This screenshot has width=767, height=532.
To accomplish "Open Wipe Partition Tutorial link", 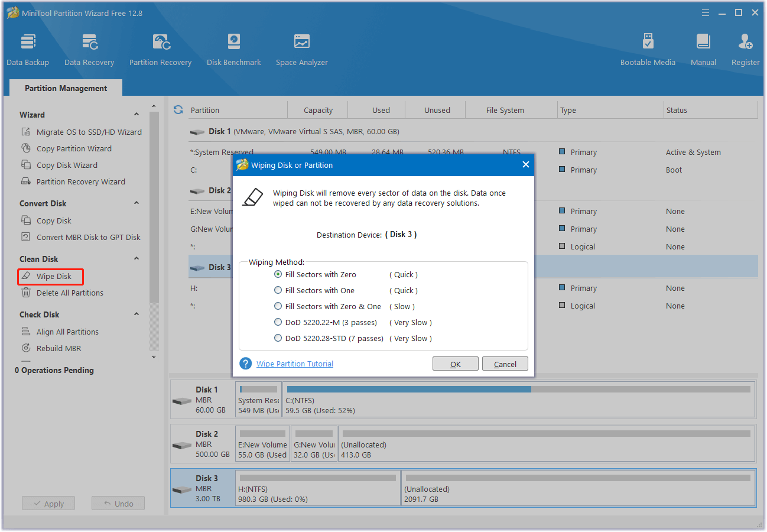I will coord(295,364).
